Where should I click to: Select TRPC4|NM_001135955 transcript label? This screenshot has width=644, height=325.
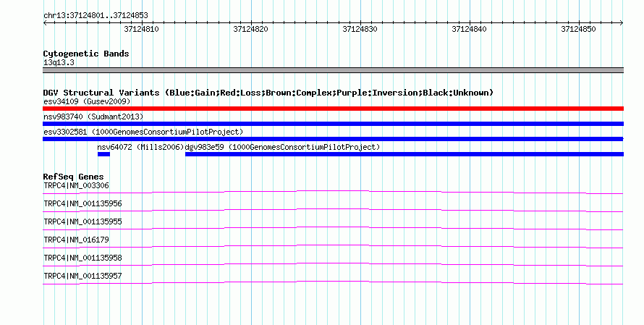[83, 222]
